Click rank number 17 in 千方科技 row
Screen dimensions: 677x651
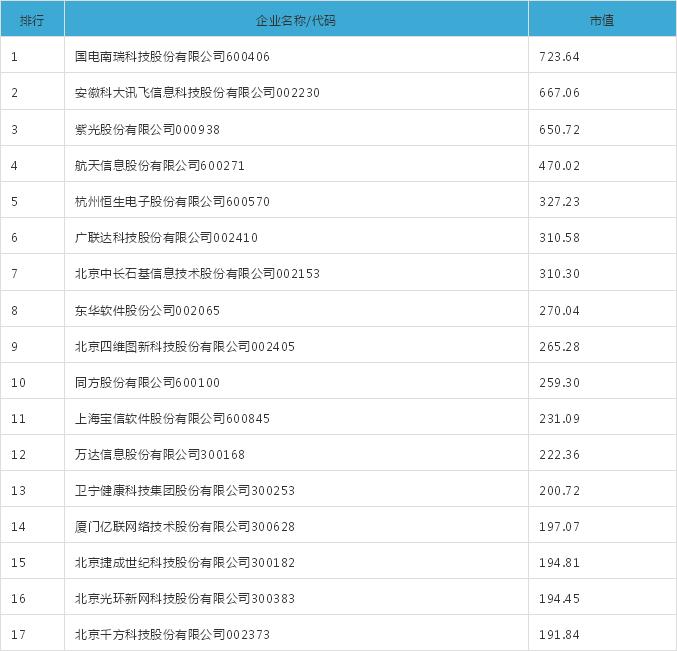point(19,635)
